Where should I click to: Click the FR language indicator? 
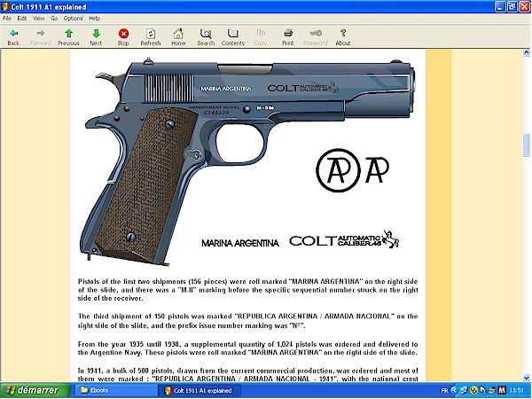[x=444, y=390]
